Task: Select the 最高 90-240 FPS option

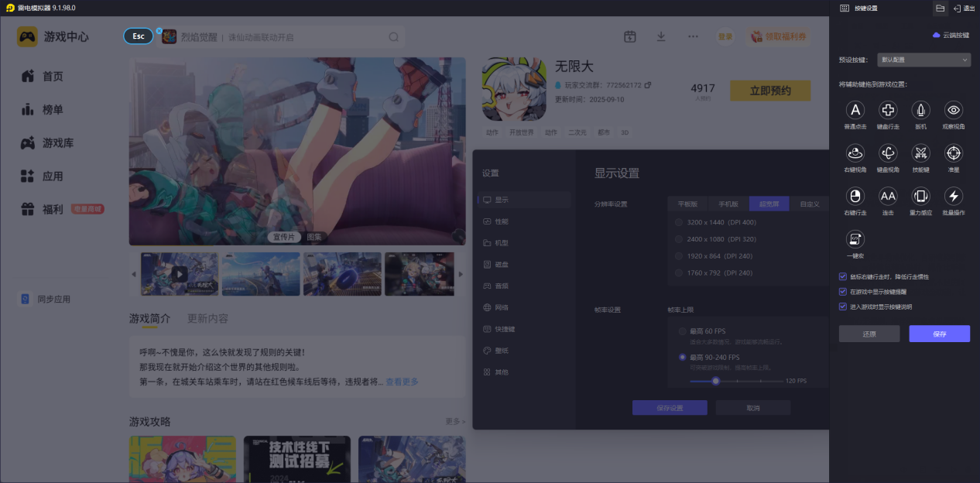Action: (x=682, y=358)
